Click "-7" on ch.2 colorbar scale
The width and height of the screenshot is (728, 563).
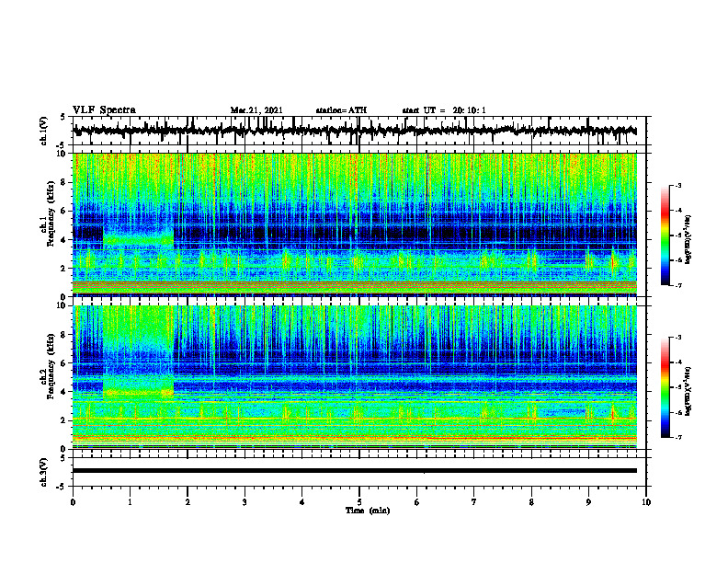pyautogui.click(x=678, y=437)
